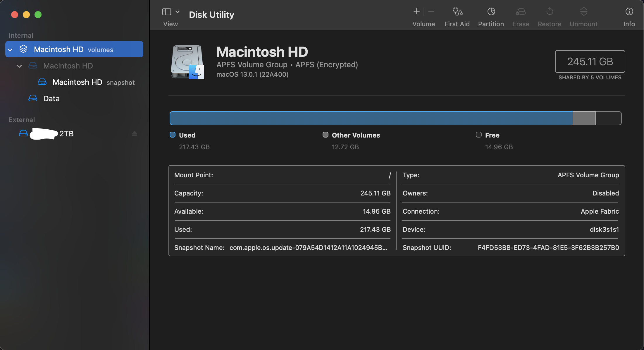Click the Partition label

(x=491, y=24)
